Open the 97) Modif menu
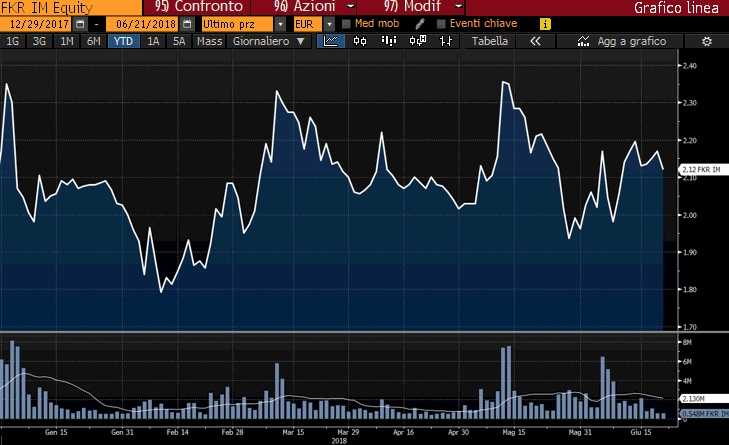This screenshot has width=729, height=445. pos(412,7)
